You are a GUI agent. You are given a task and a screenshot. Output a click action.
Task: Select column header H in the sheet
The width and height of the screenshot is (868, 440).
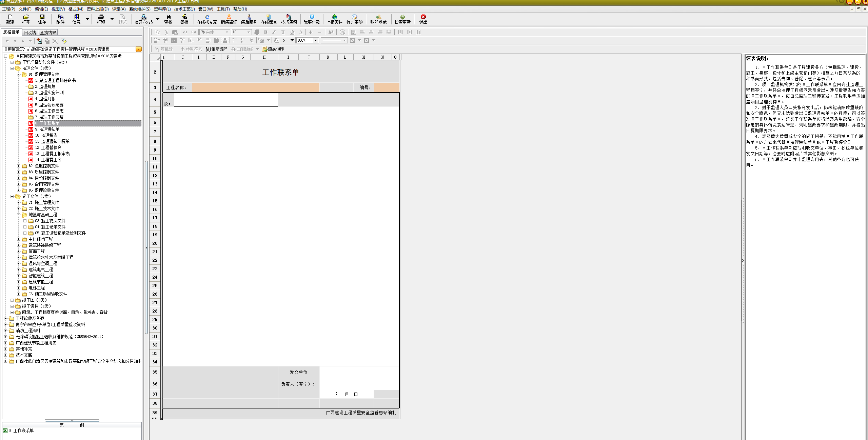pyautogui.click(x=264, y=57)
